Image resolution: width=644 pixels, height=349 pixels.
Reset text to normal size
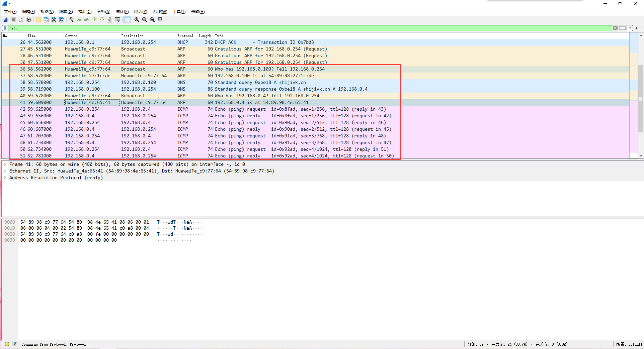pos(152,20)
